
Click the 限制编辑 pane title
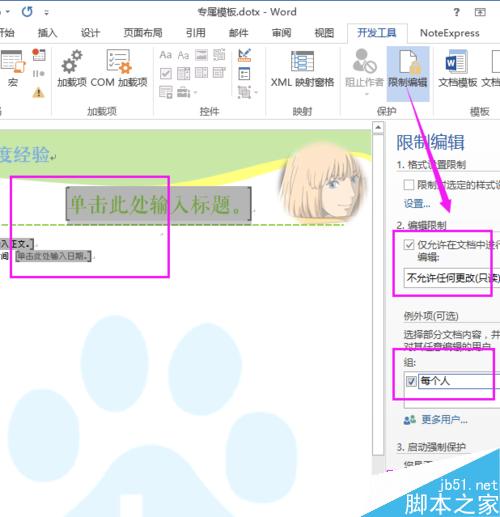point(430,142)
